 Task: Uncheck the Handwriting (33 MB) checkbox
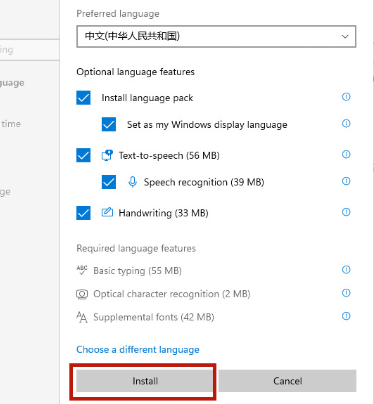[83, 213]
